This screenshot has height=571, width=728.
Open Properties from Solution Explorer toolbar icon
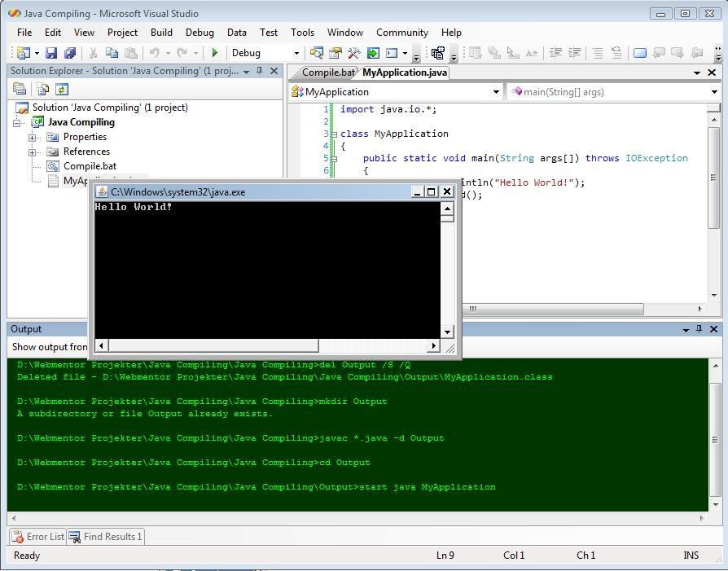click(20, 89)
